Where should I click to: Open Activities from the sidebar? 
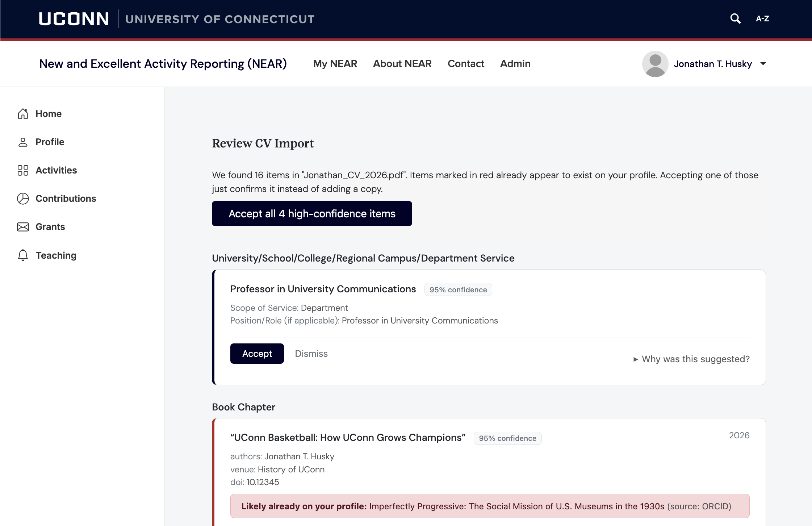click(56, 170)
